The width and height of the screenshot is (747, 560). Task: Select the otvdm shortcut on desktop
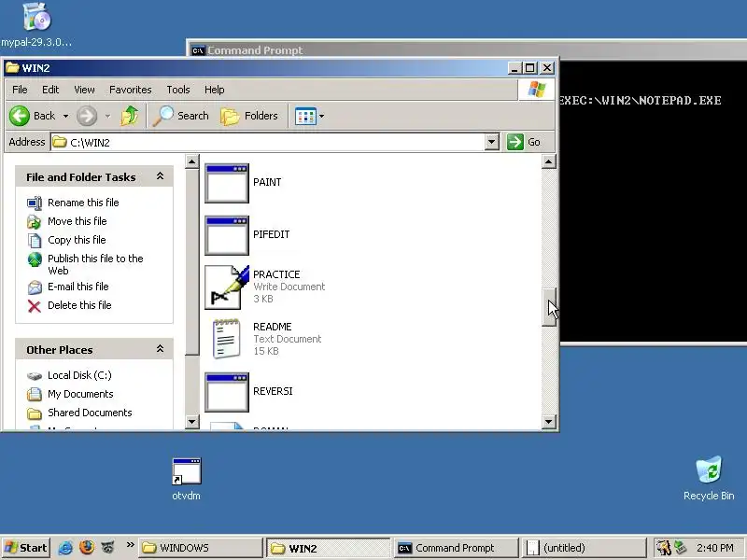pyautogui.click(x=187, y=471)
